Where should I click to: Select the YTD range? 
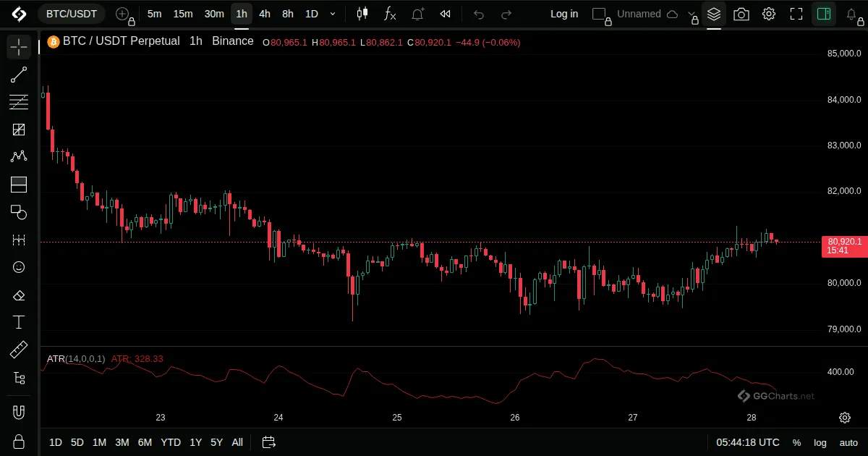(171, 442)
